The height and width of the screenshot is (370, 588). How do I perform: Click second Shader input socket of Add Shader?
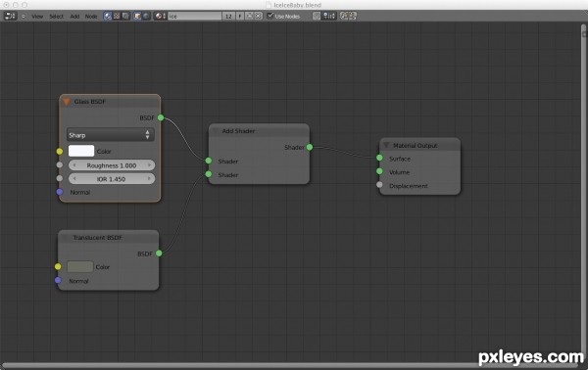click(x=209, y=174)
